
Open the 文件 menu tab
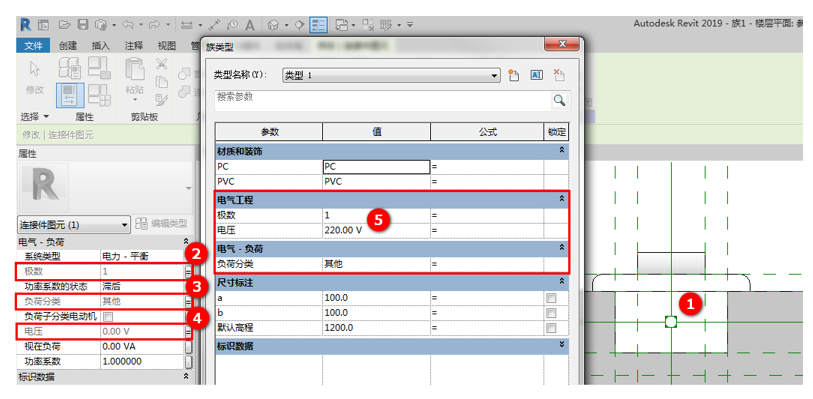33,46
